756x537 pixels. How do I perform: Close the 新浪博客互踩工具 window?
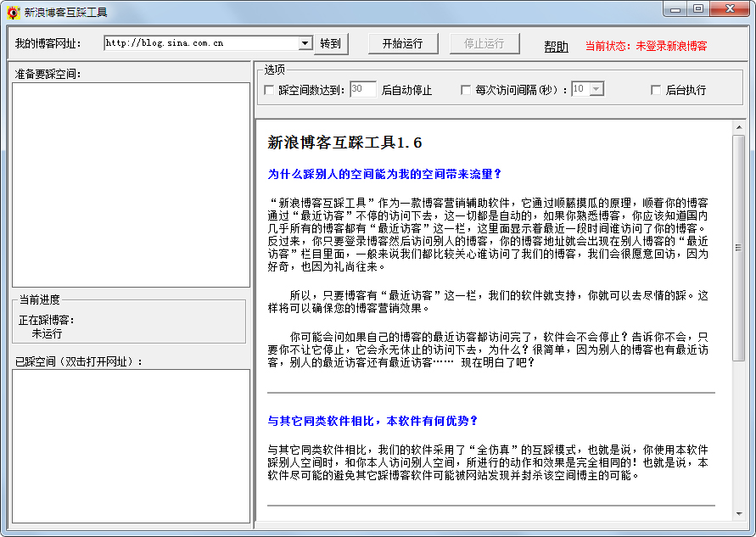point(730,9)
